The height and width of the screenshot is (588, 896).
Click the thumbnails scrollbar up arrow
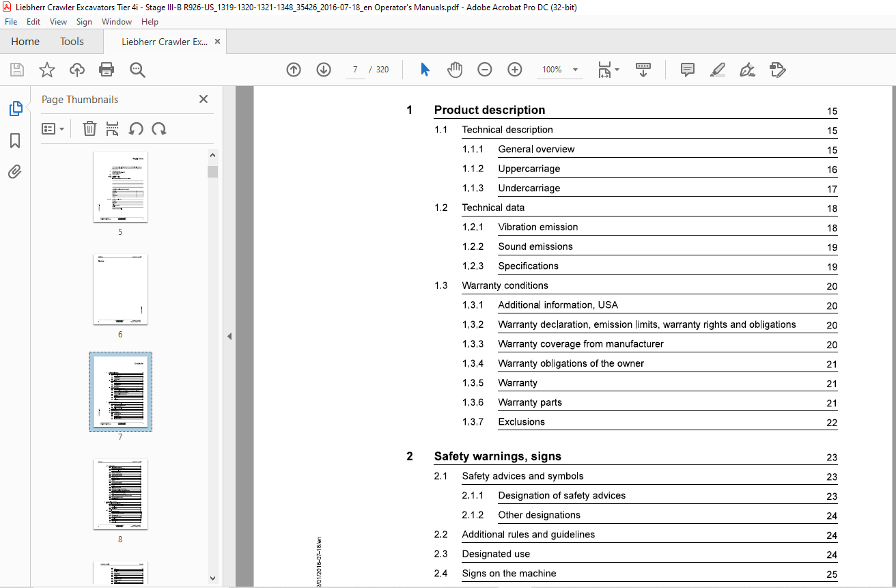[212, 156]
